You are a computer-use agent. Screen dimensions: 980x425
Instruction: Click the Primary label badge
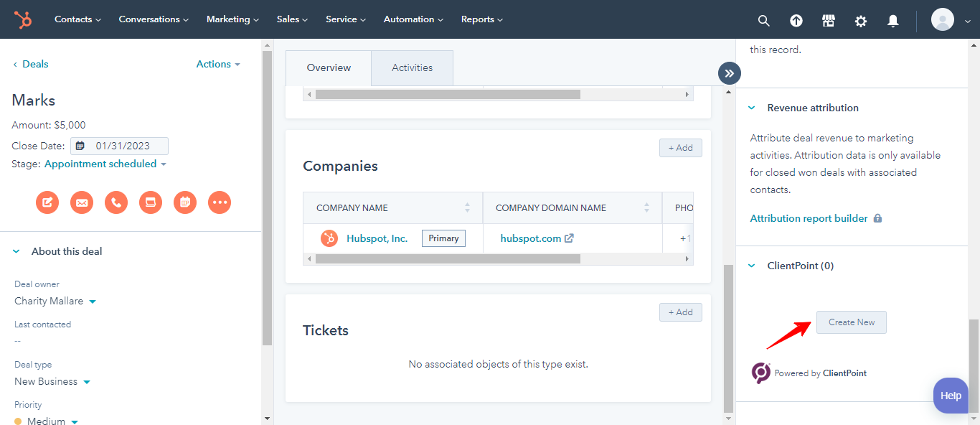443,238
